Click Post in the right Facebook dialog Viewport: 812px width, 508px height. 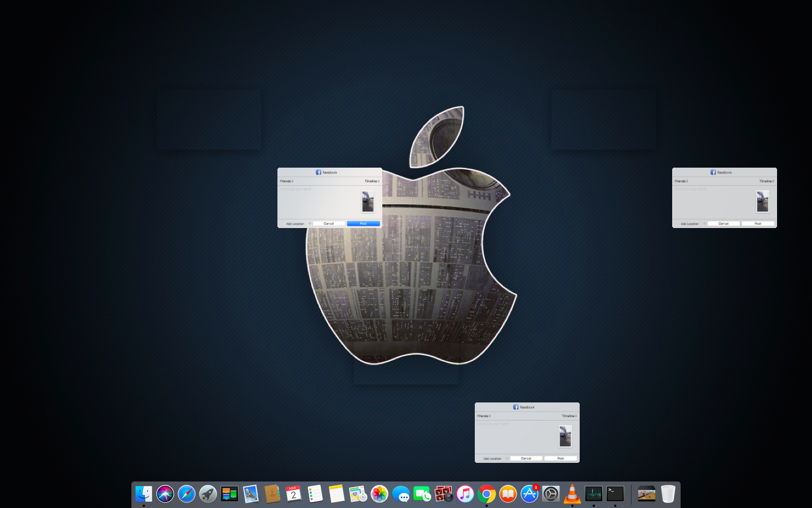pyautogui.click(x=758, y=224)
